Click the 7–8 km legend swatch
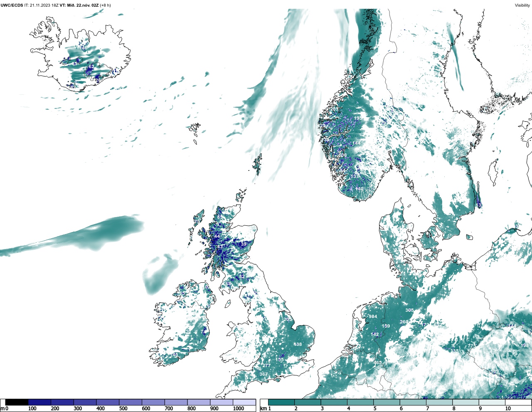This screenshot has height=412, width=532. [x=439, y=402]
